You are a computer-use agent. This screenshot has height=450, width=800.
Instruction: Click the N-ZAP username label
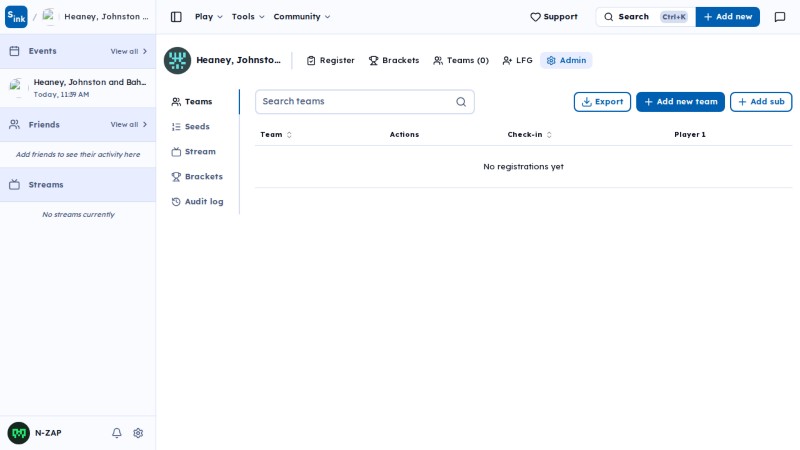[x=48, y=433]
